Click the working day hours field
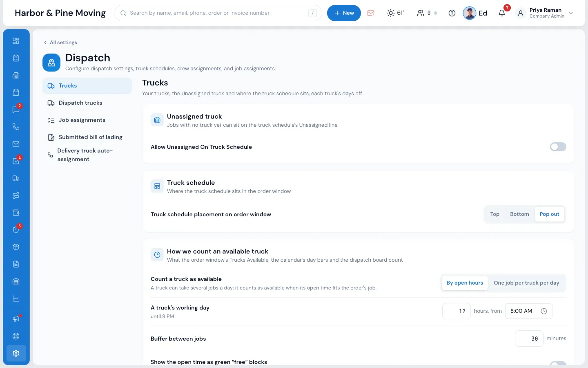 tap(457, 311)
